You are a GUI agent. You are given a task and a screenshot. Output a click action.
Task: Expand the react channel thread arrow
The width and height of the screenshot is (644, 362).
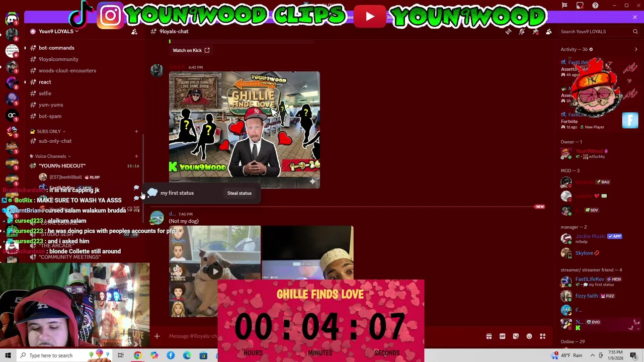point(25,82)
